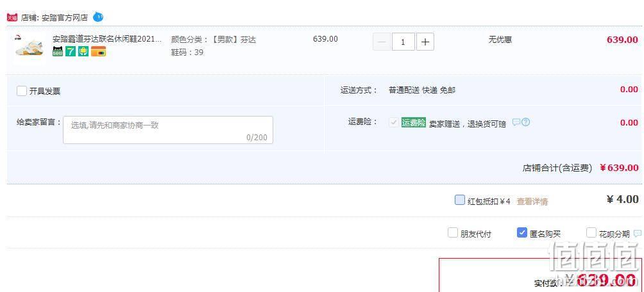Click the Tmall new-product badge icon
The height and width of the screenshot is (292, 644).
pyautogui.click(x=58, y=51)
